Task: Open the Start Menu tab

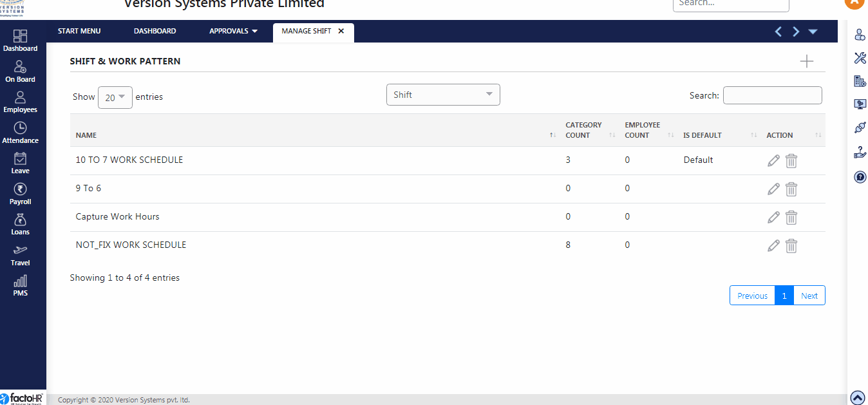Action: 79,31
